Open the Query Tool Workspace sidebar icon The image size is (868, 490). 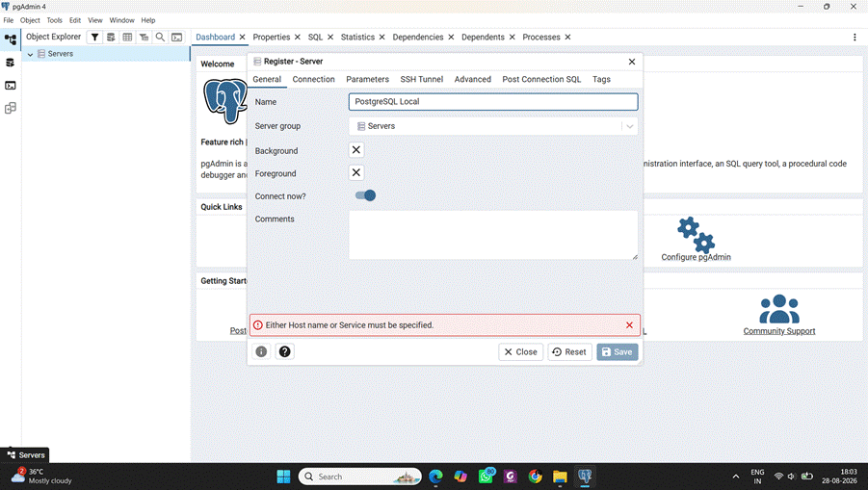[x=10, y=63]
